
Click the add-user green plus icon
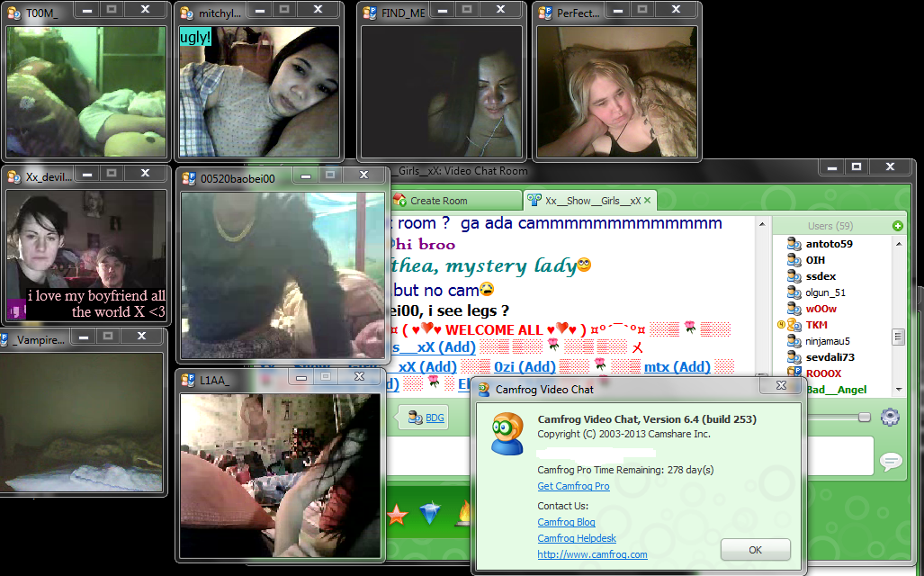pos(898,226)
